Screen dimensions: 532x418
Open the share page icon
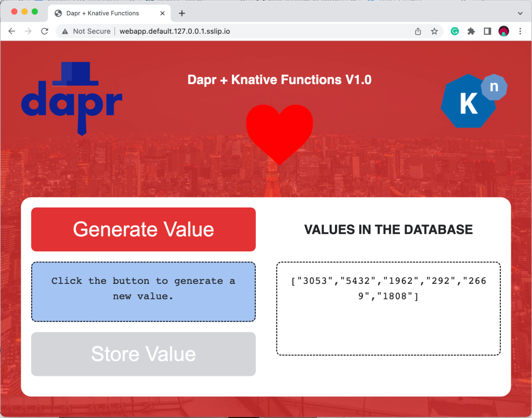pyautogui.click(x=418, y=31)
